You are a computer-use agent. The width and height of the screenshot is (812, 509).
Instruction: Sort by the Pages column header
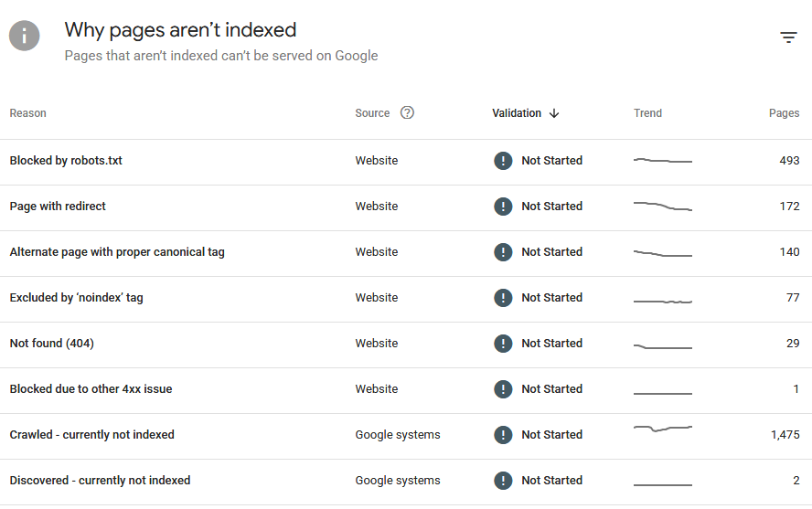[x=784, y=113]
